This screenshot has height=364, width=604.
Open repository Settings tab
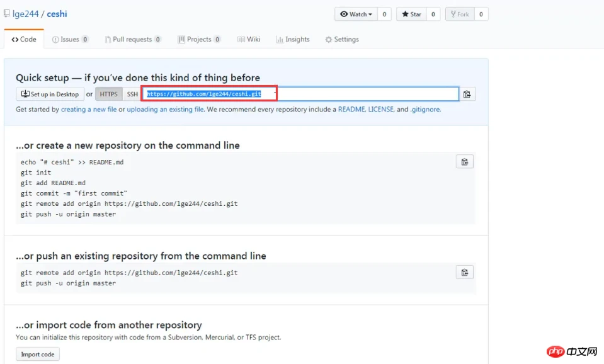point(342,39)
